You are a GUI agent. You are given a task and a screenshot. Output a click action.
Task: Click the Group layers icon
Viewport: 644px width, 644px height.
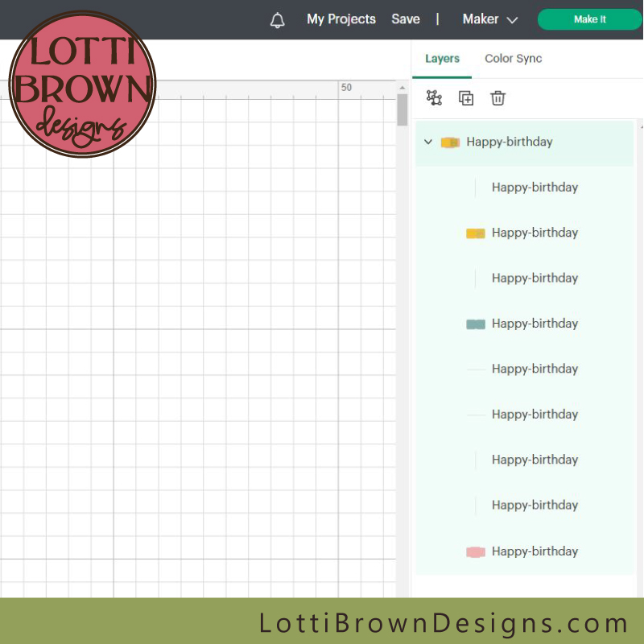[434, 97]
